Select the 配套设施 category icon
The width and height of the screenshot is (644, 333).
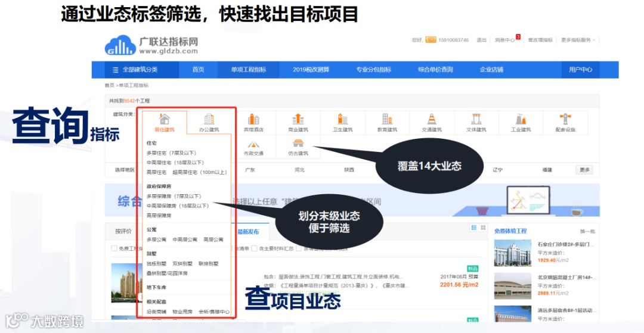click(x=565, y=119)
